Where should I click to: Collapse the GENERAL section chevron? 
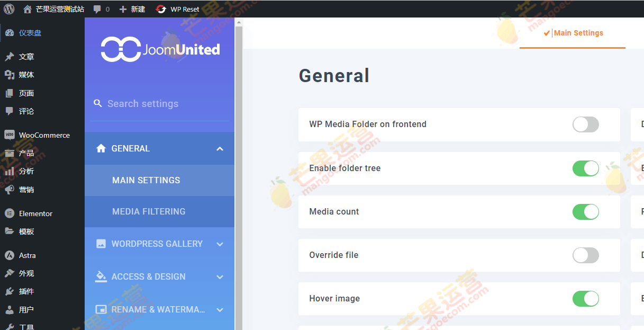tap(220, 149)
